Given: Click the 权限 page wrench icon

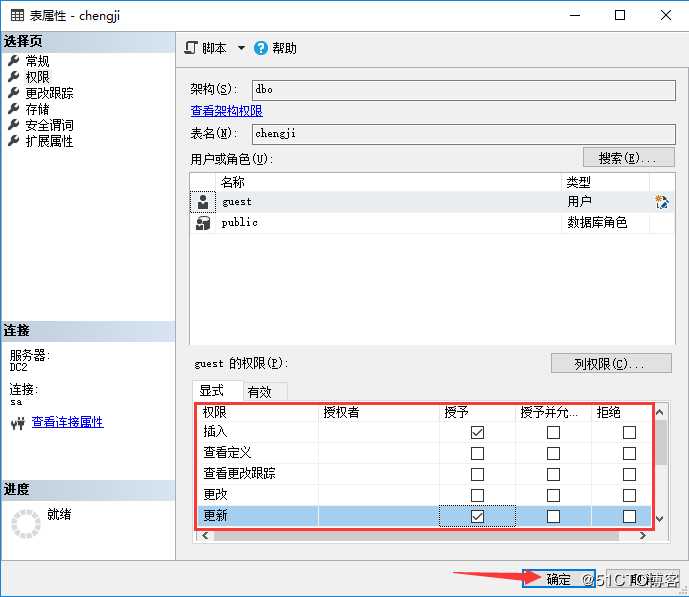Looking at the screenshot, I should 14,76.
